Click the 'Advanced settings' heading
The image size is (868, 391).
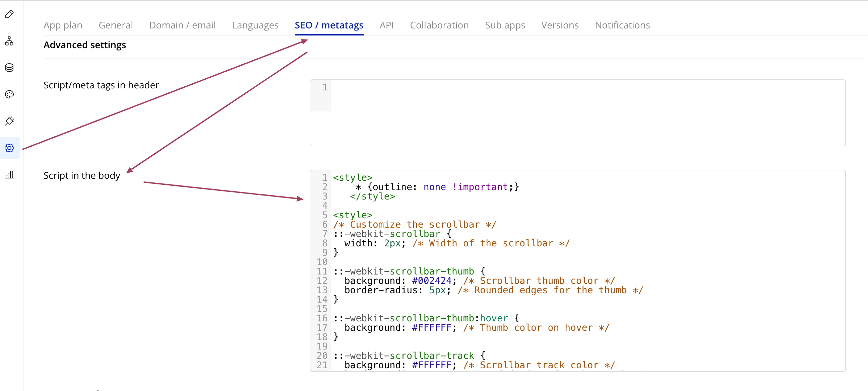(x=84, y=45)
